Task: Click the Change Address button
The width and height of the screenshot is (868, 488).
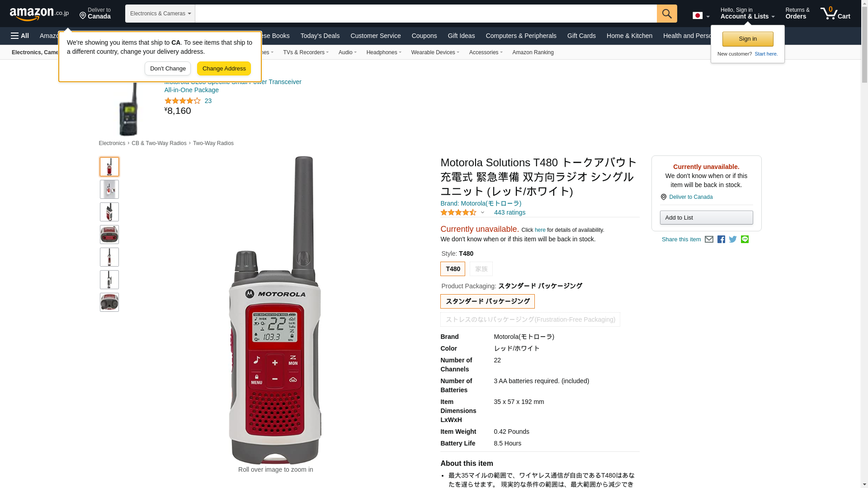Action: coord(224,69)
